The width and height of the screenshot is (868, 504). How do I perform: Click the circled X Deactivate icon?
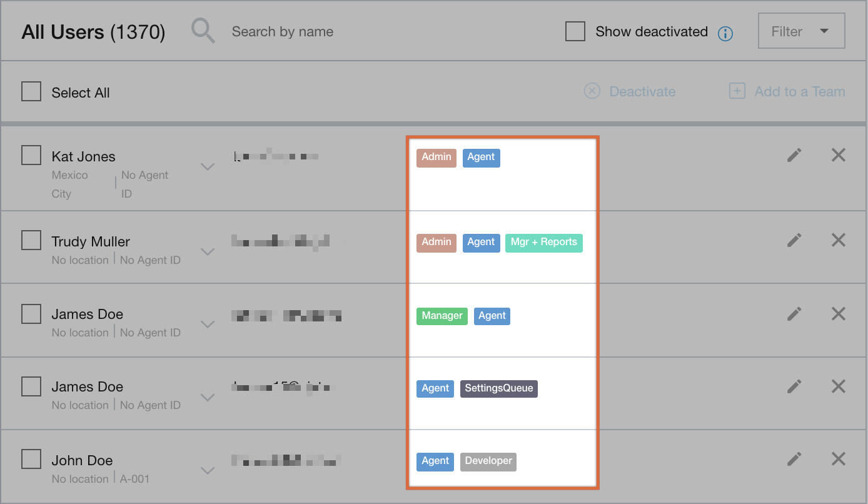[592, 91]
